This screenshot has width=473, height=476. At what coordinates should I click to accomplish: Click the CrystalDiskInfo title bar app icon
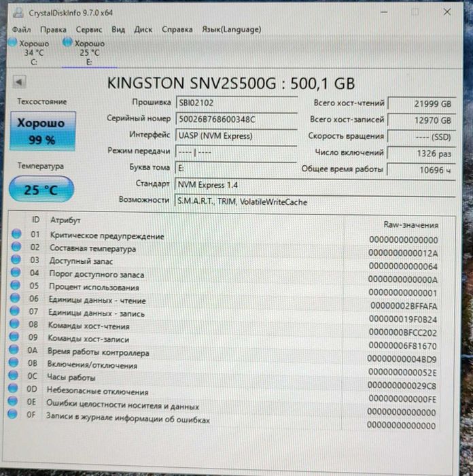[x=18, y=13]
